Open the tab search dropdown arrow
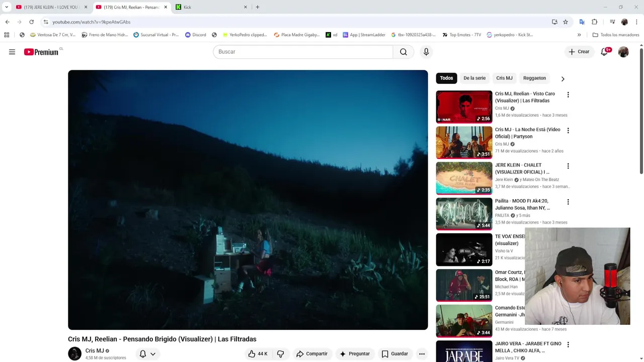Viewport: 644px width, 362px height. coord(7,7)
